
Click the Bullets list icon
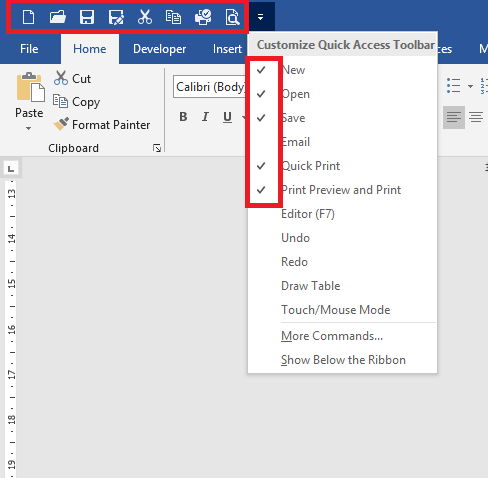pyautogui.click(x=453, y=86)
